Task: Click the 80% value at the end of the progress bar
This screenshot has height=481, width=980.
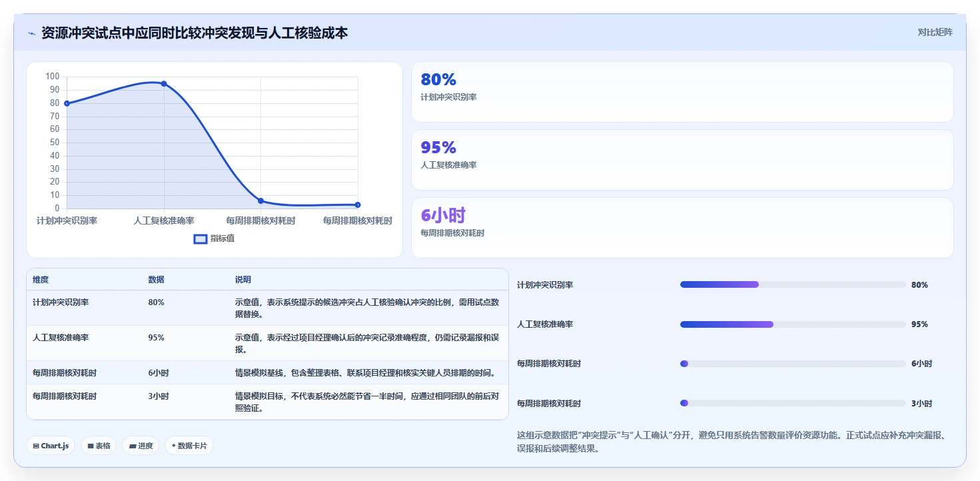Action: coord(919,284)
